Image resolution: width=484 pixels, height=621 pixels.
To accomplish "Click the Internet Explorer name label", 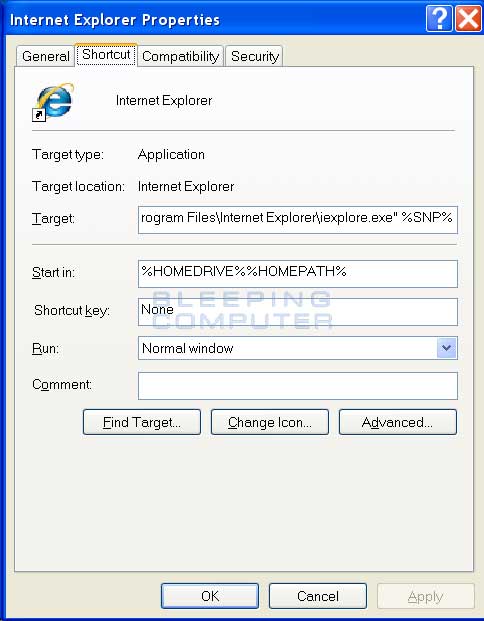I will point(164,101).
